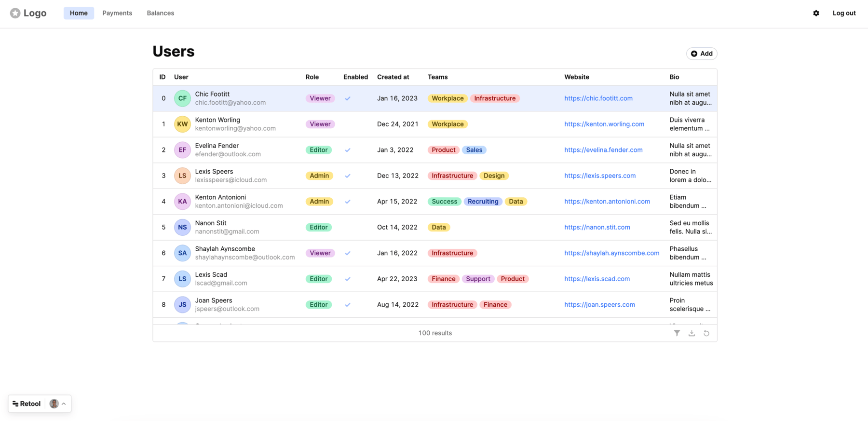Click the user profile photo in Retool bar

click(x=54, y=404)
